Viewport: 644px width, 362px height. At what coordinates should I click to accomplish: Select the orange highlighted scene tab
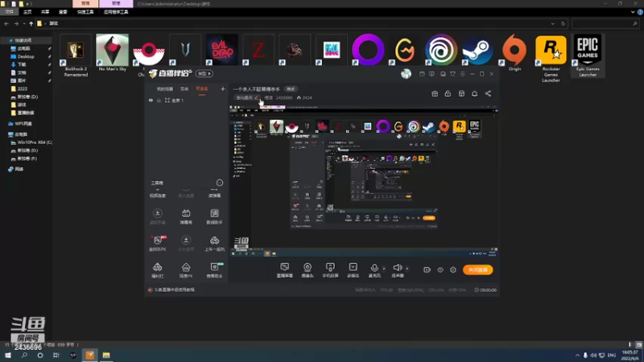(202, 88)
